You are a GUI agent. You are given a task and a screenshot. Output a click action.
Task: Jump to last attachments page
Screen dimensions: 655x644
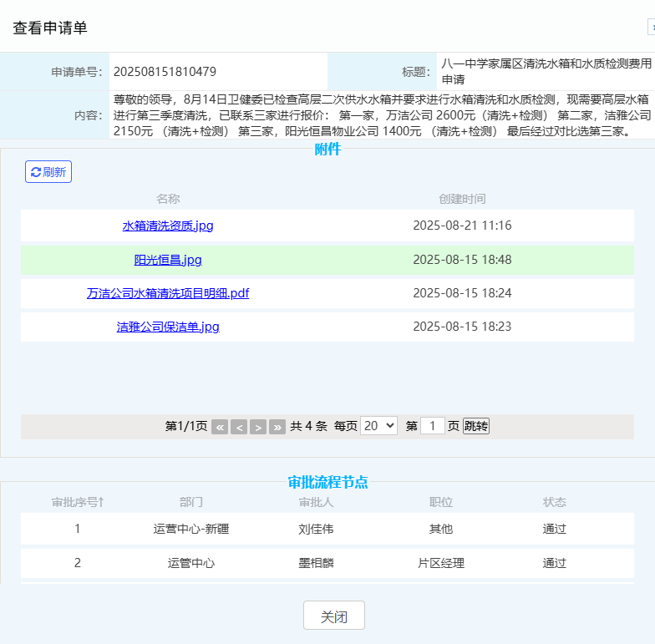[x=277, y=427]
